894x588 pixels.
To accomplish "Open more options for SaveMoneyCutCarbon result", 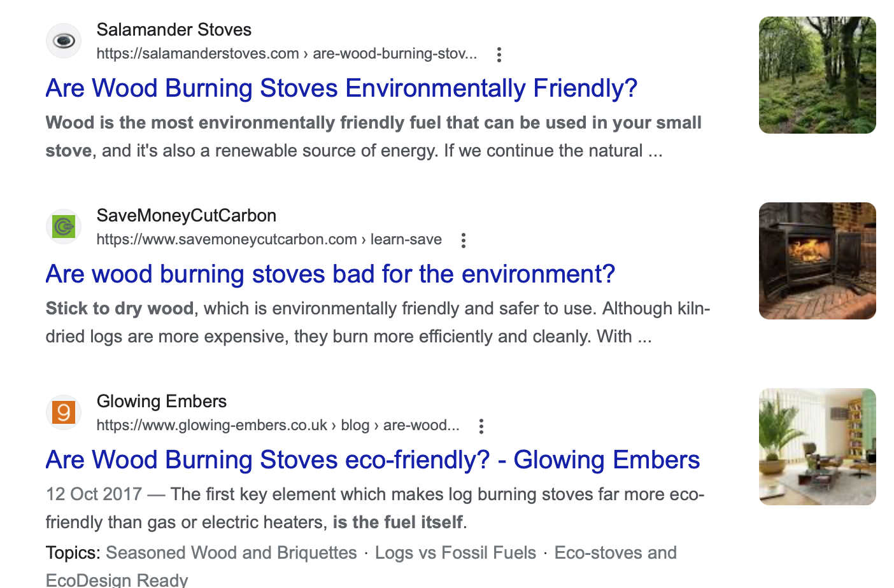I will coord(464,241).
